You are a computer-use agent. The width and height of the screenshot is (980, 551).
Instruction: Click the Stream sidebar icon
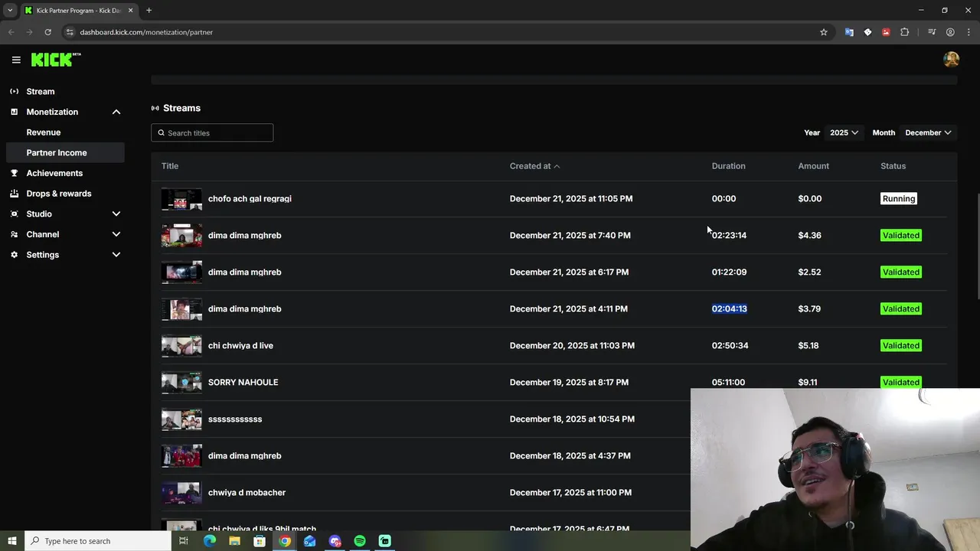[14, 91]
